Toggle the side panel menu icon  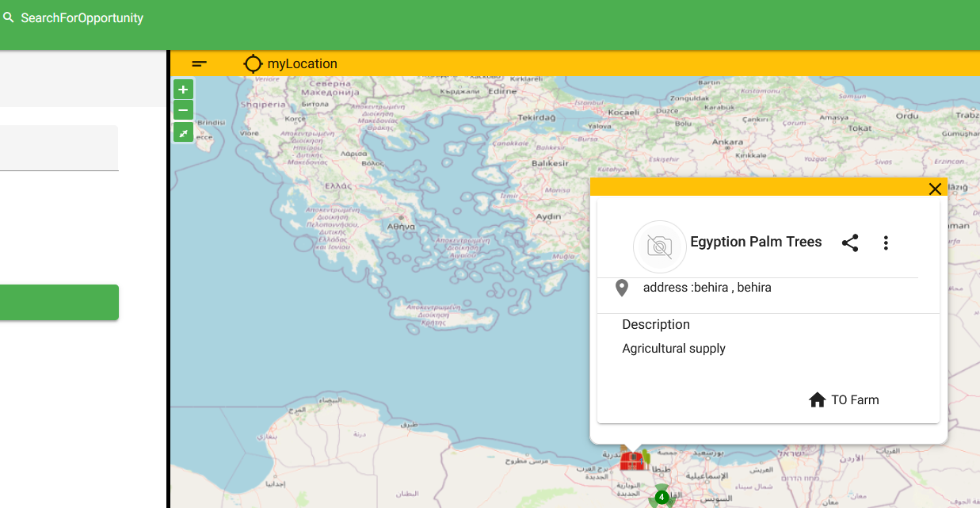[200, 64]
